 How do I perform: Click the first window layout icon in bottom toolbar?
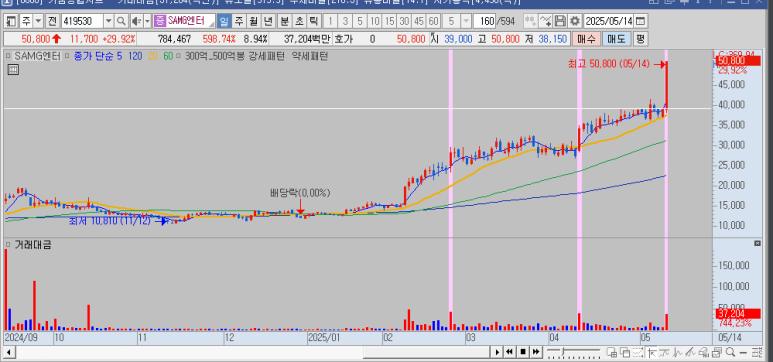612,352
